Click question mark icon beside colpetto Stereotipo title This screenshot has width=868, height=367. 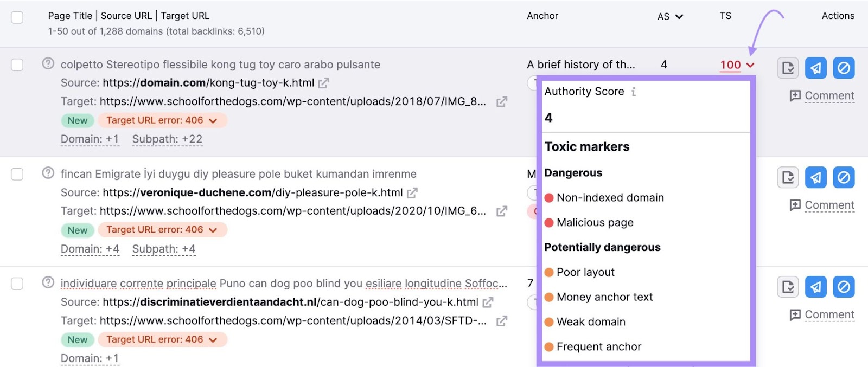[48, 64]
